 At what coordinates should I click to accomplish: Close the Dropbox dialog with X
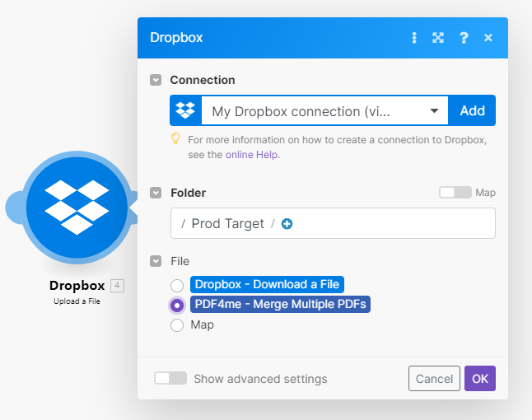click(x=488, y=38)
